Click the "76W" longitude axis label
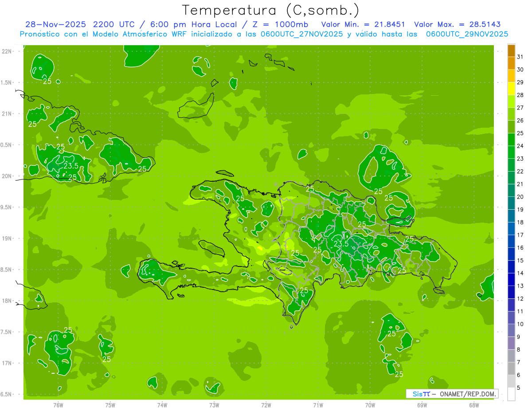532x411 pixels. pos(58,405)
